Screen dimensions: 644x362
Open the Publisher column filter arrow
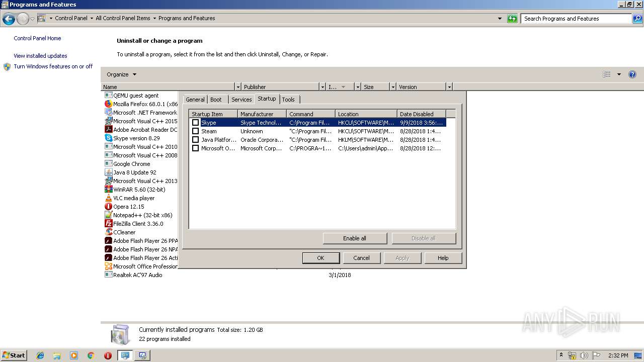click(x=323, y=87)
